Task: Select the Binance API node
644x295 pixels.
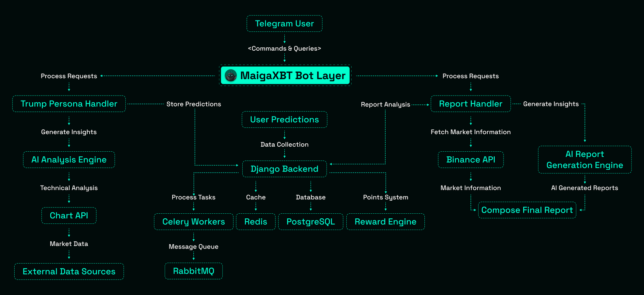Action: [470, 160]
